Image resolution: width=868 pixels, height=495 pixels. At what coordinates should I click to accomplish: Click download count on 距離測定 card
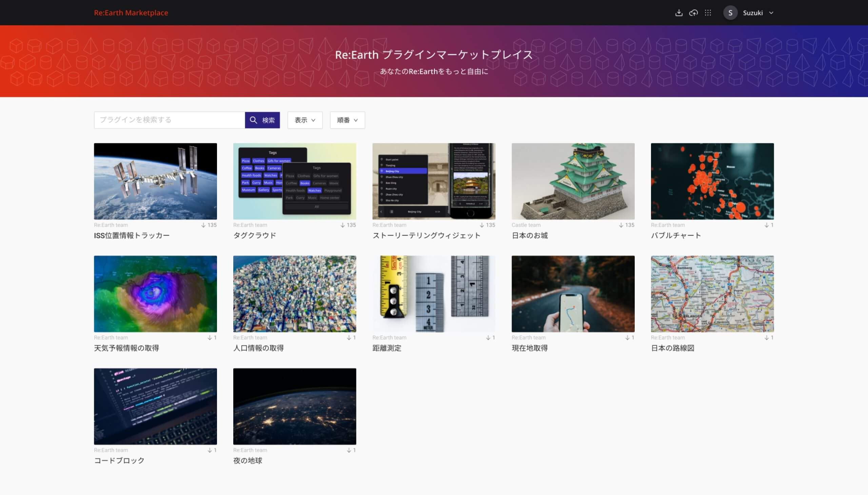point(490,337)
